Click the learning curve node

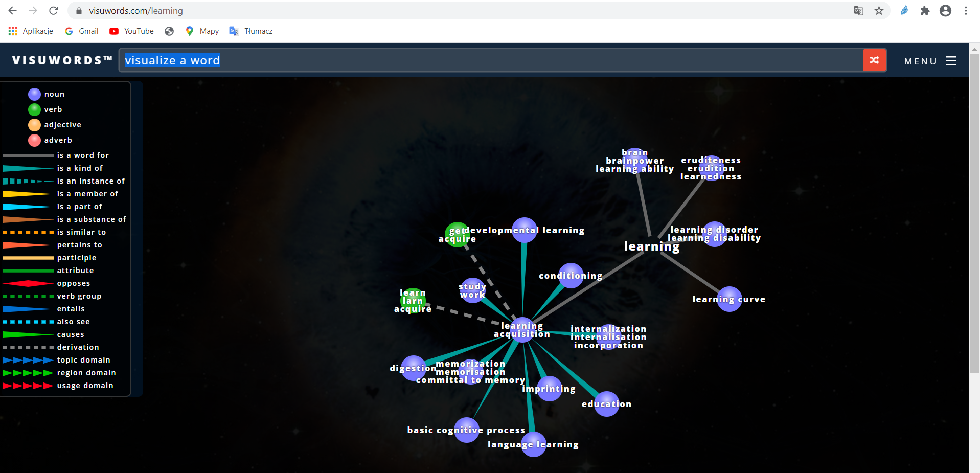click(x=729, y=299)
